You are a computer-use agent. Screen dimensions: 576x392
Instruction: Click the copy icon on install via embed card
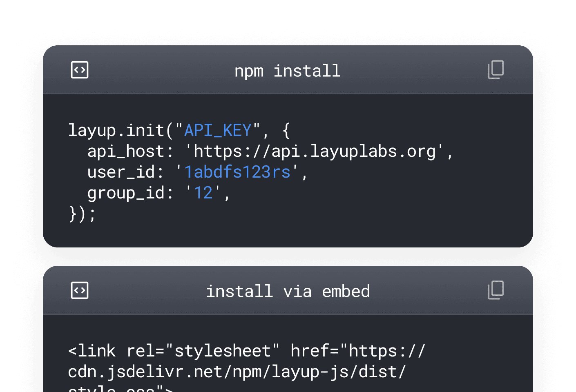click(x=495, y=290)
